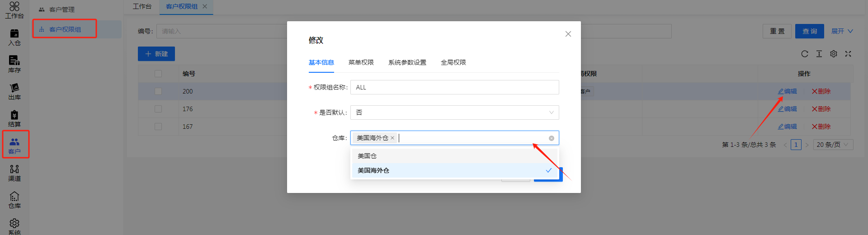Open the 库存 inventory sidebar icon

(x=14, y=64)
